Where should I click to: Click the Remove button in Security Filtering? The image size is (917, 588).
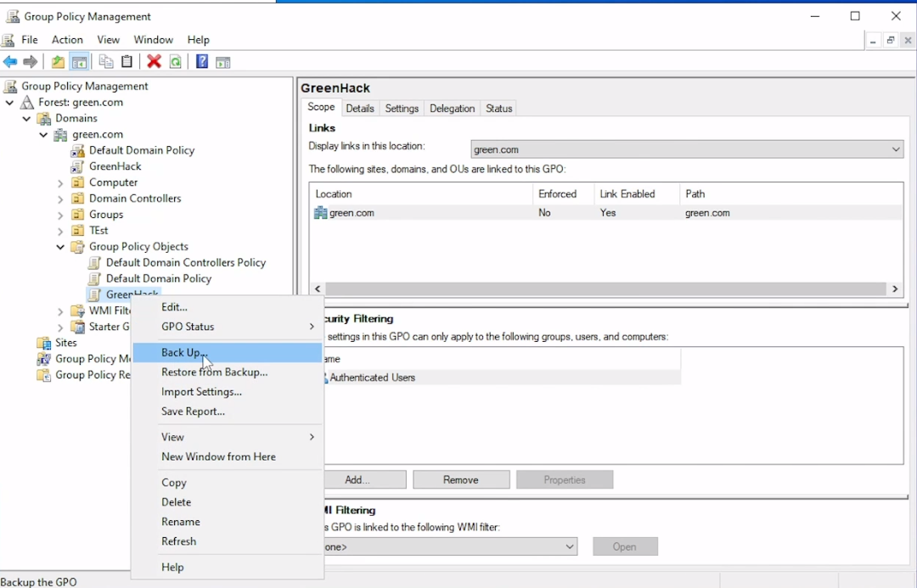pyautogui.click(x=461, y=480)
